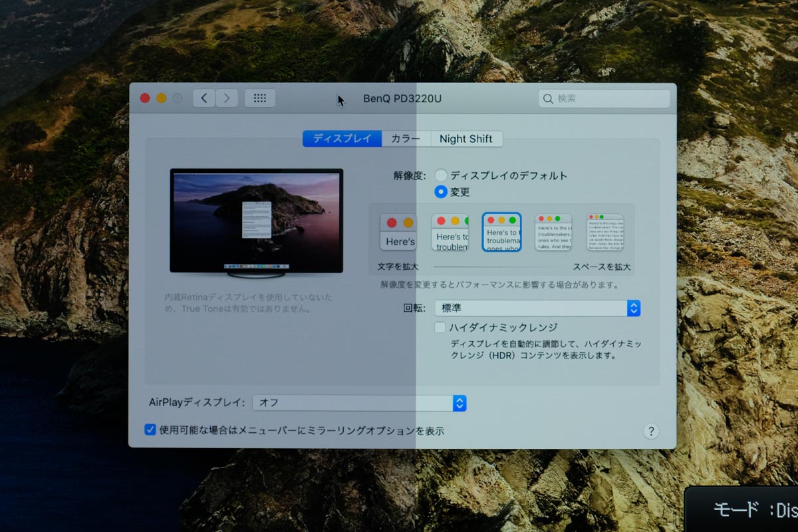
Task: Toggle the menu bar mirroring options checkbox
Action: coord(150,430)
